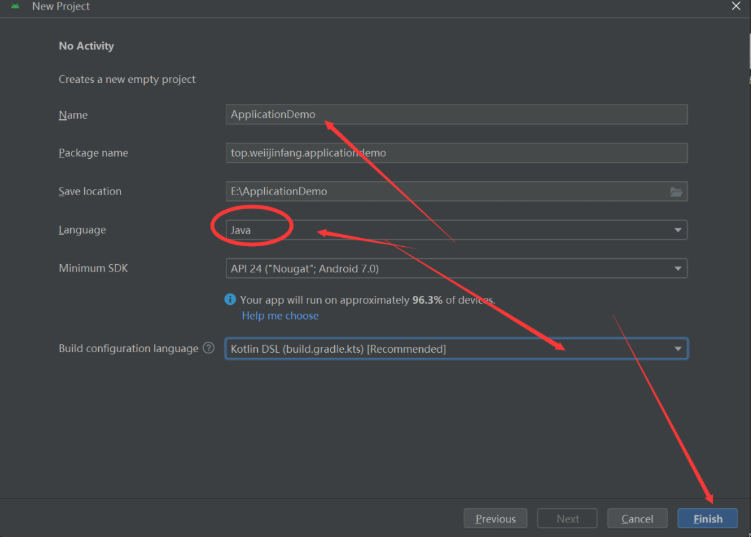
Task: Expand the Build configuration language dropdown arrow
Action: point(678,348)
